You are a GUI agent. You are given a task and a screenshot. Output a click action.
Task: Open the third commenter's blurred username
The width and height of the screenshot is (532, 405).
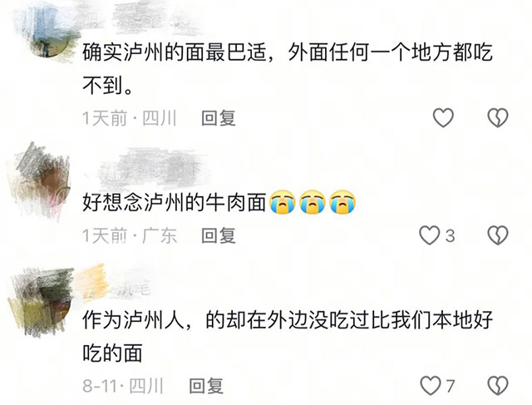114,285
